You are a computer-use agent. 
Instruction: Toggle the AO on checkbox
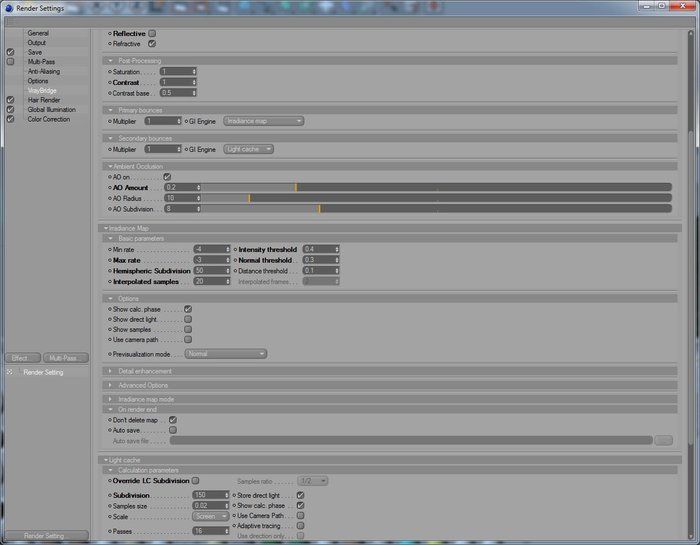[167, 177]
